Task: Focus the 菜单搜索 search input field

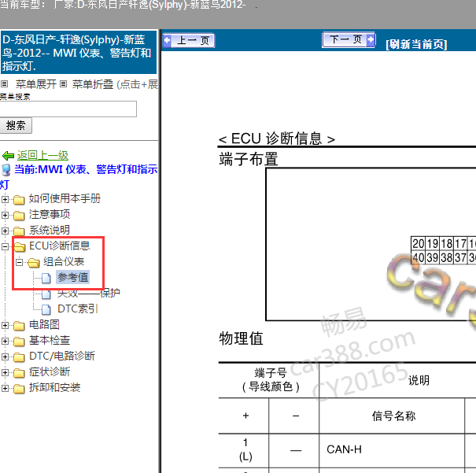Action: (x=68, y=109)
